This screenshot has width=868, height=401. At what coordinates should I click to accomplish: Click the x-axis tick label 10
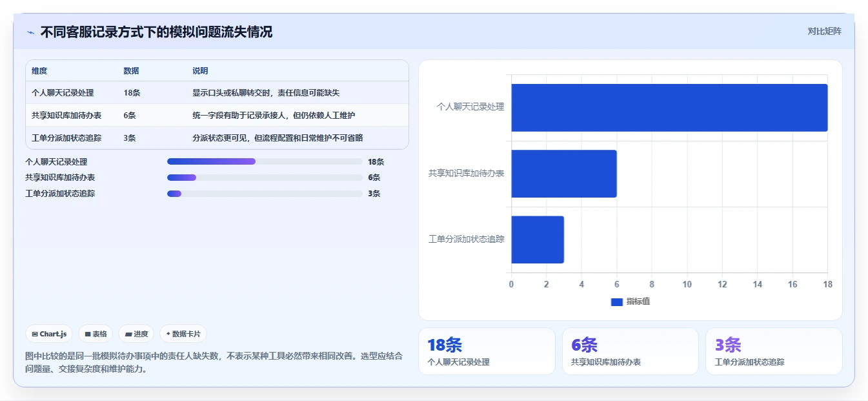687,284
